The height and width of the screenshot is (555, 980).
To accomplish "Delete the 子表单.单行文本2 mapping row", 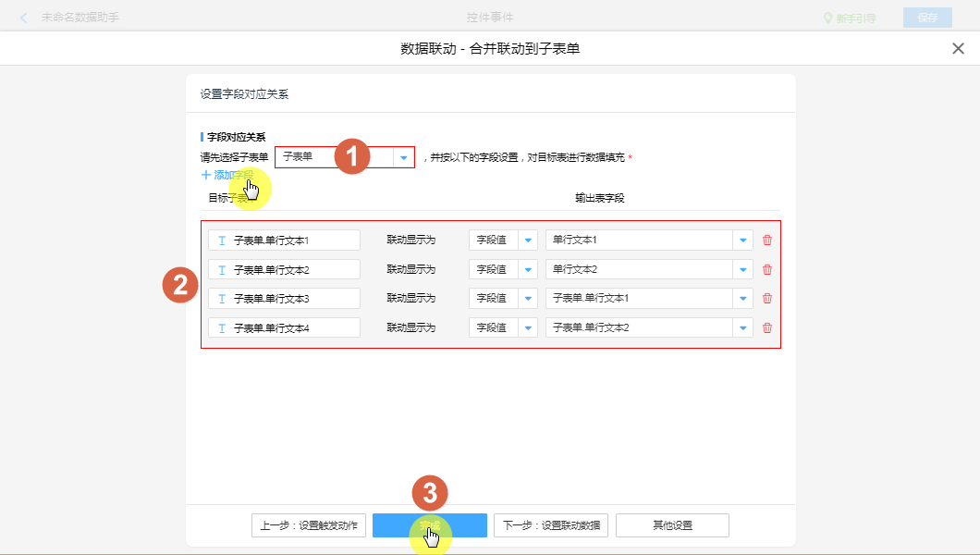I will [766, 269].
